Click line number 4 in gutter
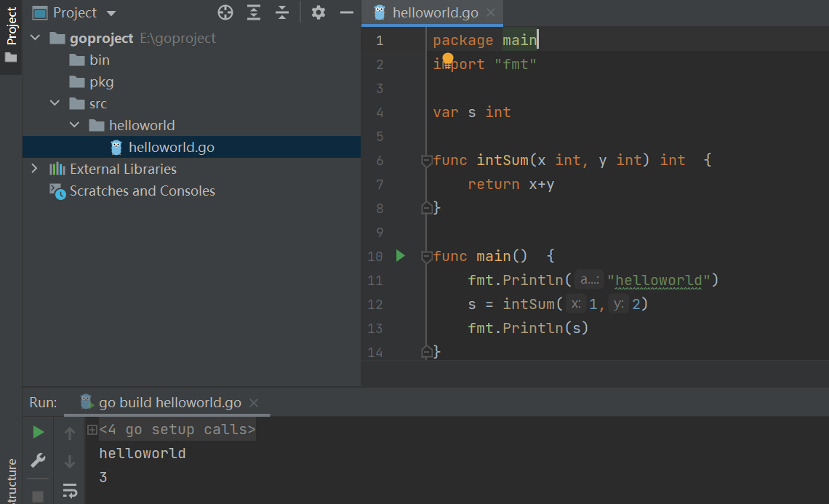This screenshot has height=504, width=829. (x=380, y=113)
